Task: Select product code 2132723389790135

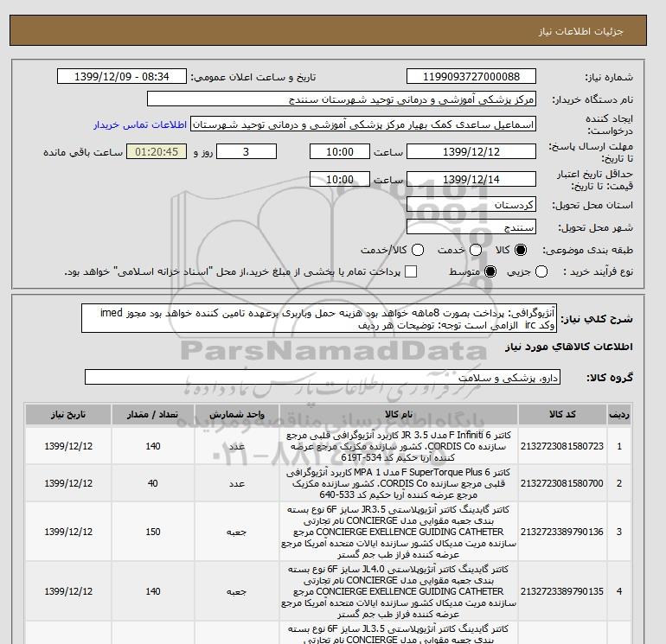Action: coord(562,591)
